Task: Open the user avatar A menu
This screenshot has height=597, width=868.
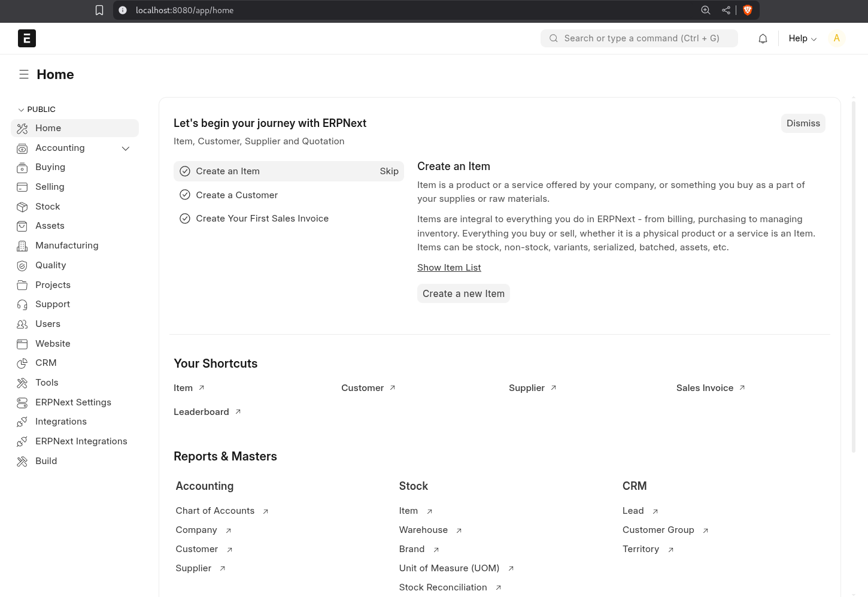Action: tap(836, 38)
